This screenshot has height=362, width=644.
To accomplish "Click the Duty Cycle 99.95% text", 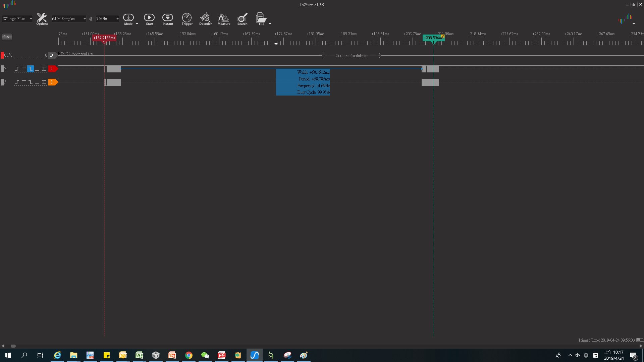I will 313,93.
